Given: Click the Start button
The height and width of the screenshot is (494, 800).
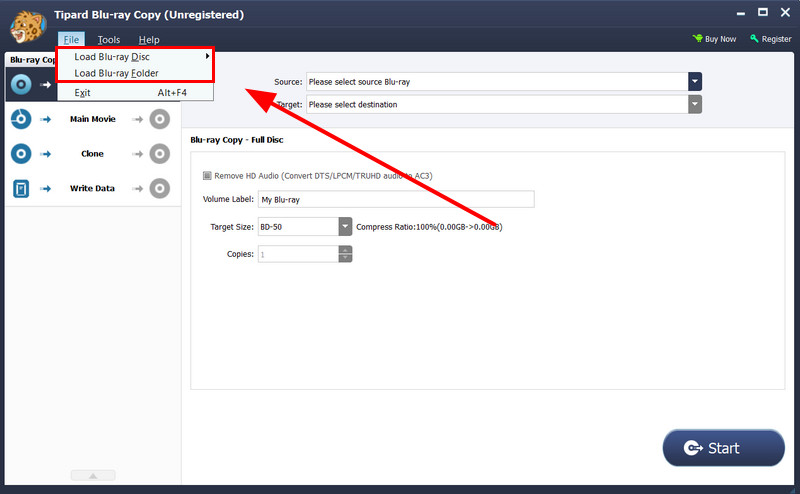Looking at the screenshot, I should (723, 448).
